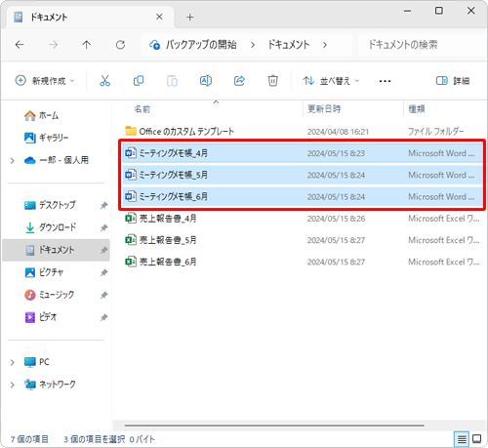Click the Delete trash can icon
Viewport: 488px width, 448px height.
click(272, 81)
